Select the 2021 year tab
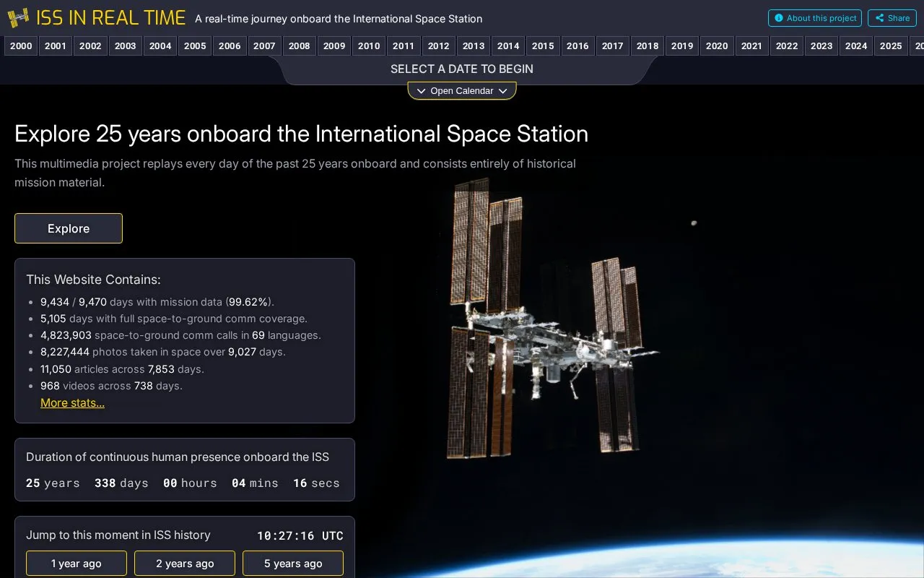924x578 pixels. pyautogui.click(x=751, y=46)
